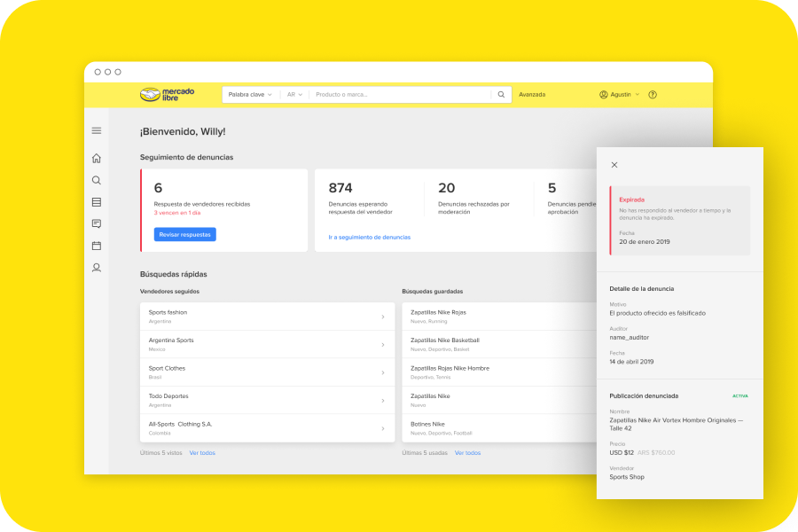Open Ir a seguimiento de denuncias link
The height and width of the screenshot is (532, 798).
[x=369, y=238]
